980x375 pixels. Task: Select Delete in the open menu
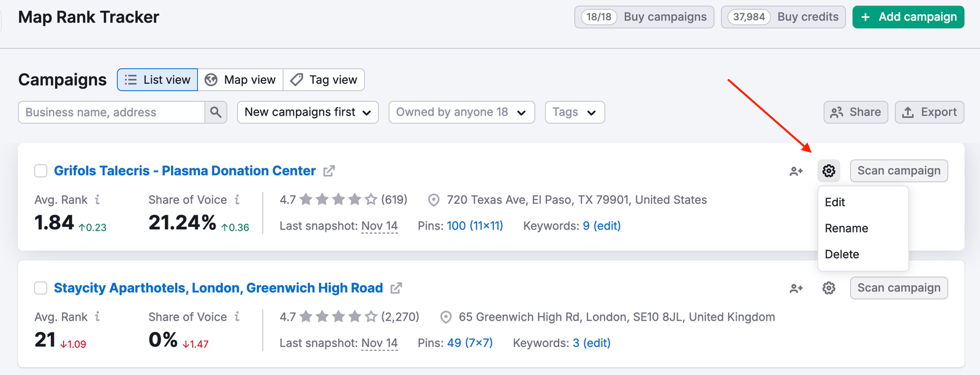click(x=842, y=254)
